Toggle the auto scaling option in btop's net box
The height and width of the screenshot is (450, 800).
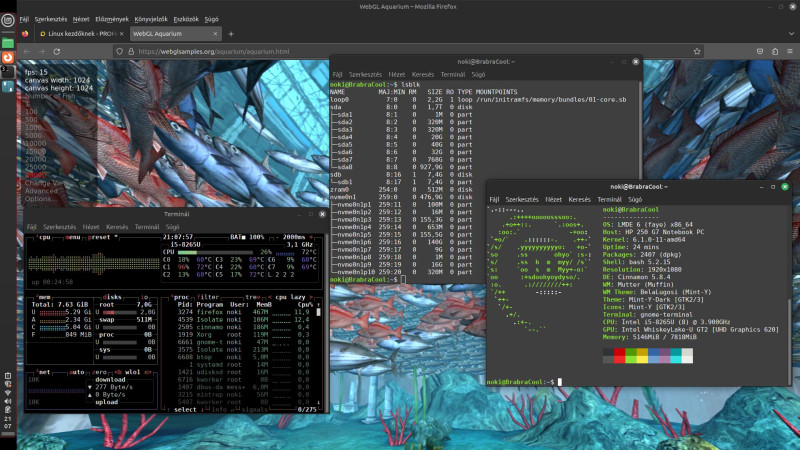(77, 372)
